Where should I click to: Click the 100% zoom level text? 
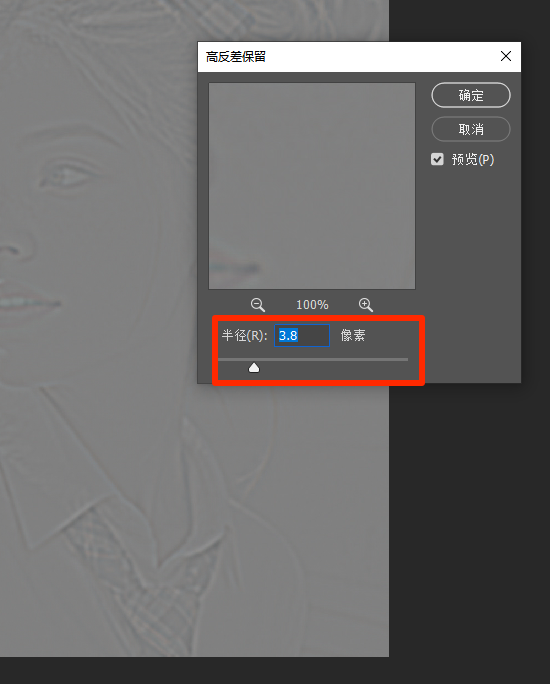click(x=312, y=304)
